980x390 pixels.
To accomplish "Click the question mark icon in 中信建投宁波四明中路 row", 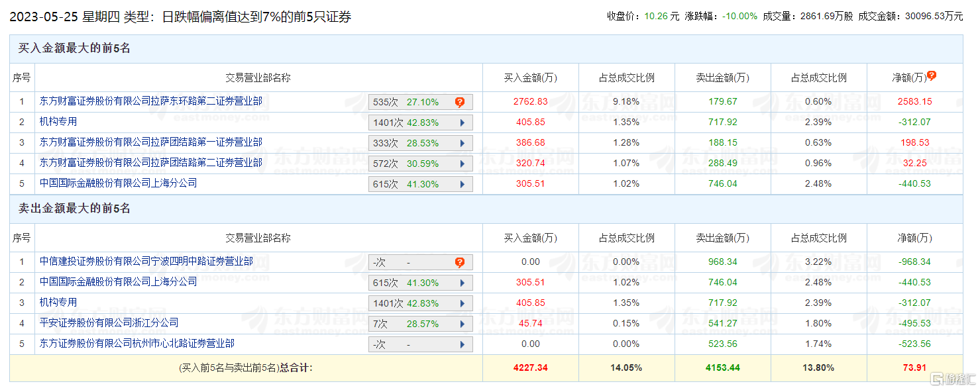I will point(460,262).
